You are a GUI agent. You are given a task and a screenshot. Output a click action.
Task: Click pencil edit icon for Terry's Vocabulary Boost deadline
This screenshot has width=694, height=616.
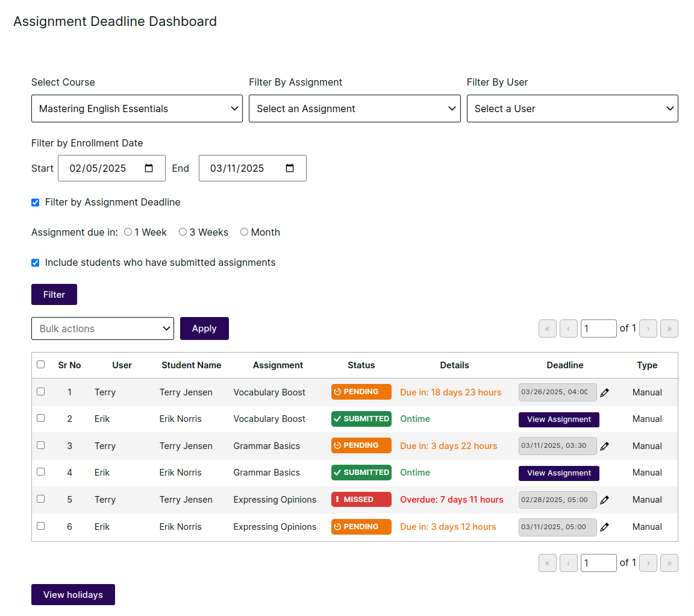(x=604, y=392)
